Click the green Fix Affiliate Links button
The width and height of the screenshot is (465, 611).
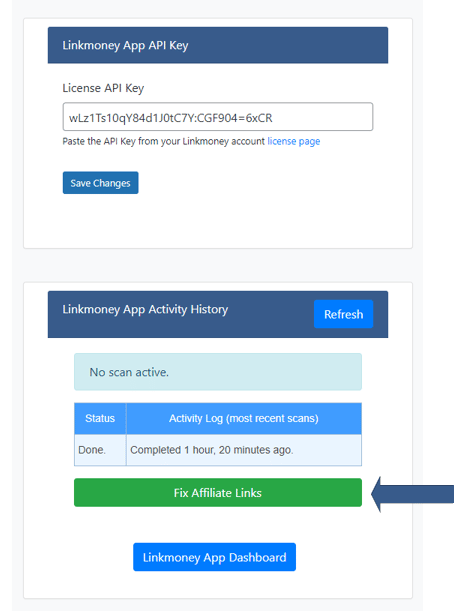point(218,493)
